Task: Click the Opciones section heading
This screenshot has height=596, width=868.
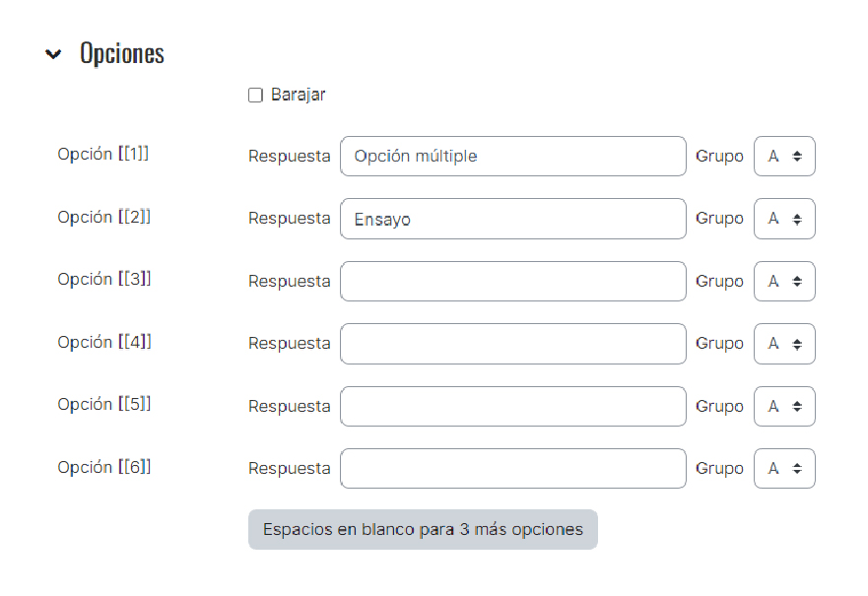Action: (x=122, y=53)
